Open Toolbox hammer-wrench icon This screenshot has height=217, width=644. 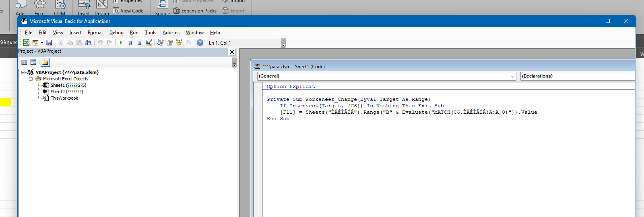pyautogui.click(x=188, y=43)
